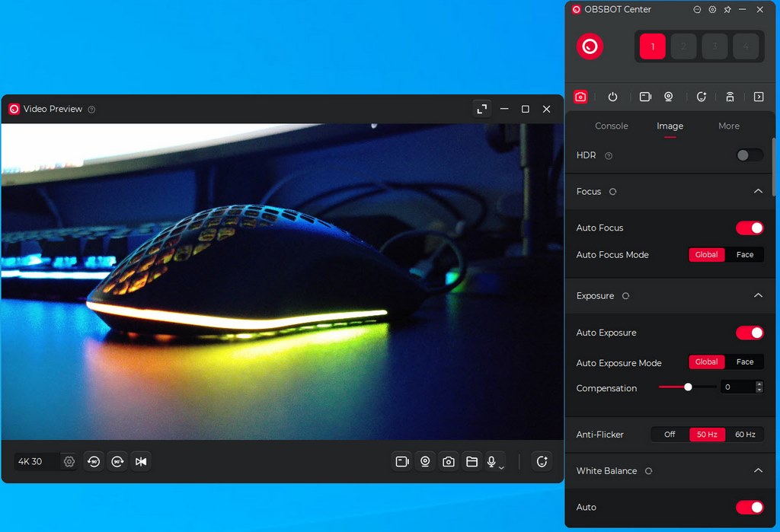780x532 pixels.
Task: Click the OBSBOT Center panel scrollbar
Action: [773, 167]
